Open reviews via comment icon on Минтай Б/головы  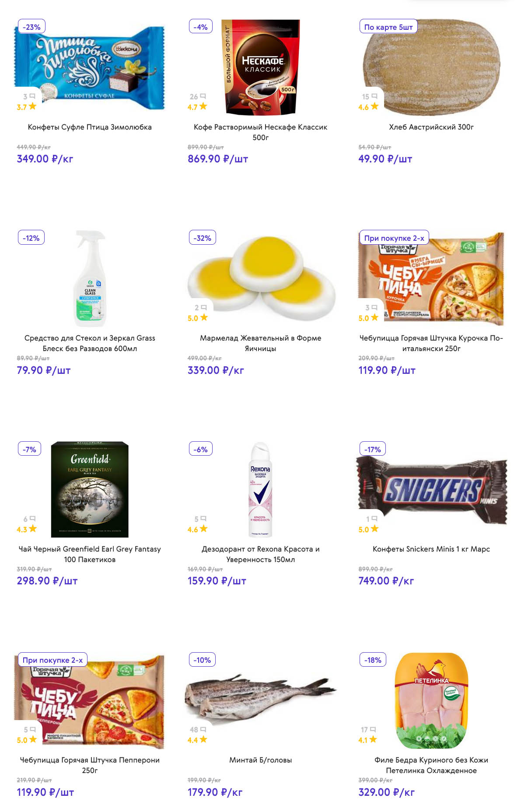pos(203,729)
